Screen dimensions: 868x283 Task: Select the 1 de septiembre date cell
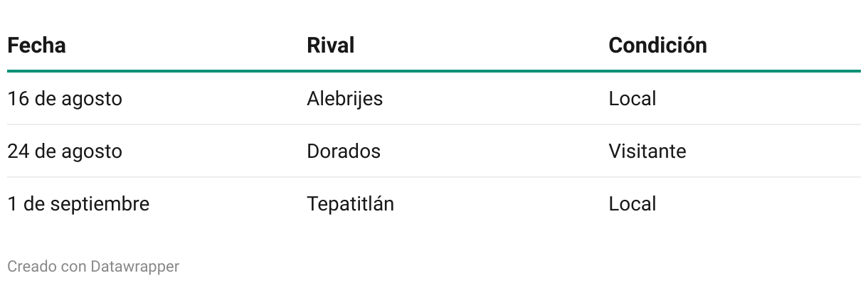coord(78,204)
